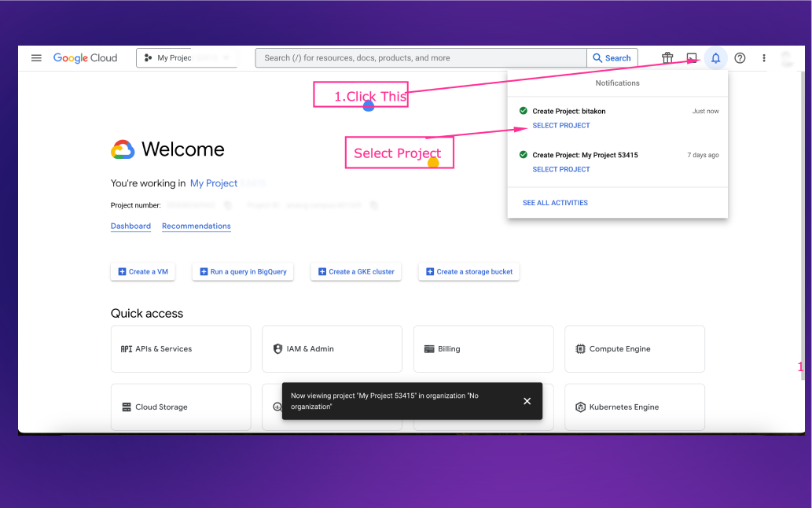
Task: Open the Cloud Storage quick access card
Action: [181, 407]
